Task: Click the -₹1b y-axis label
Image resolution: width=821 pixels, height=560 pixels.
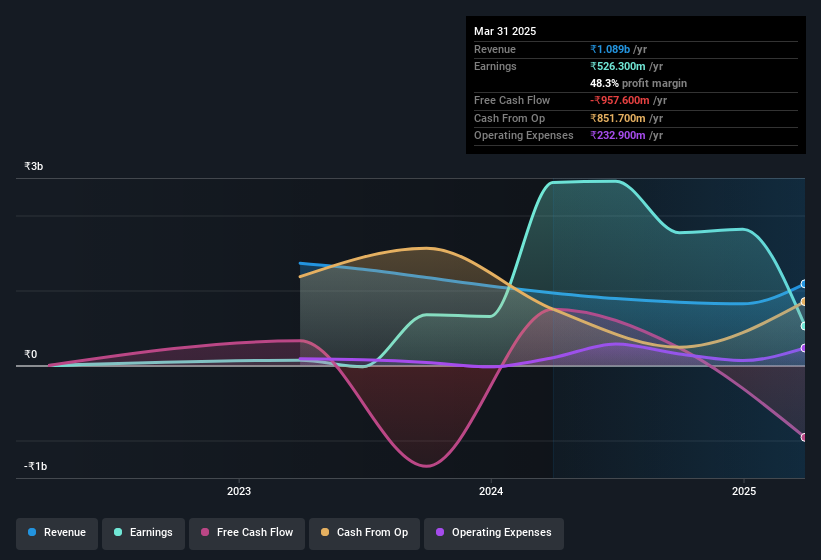Action: [x=36, y=466]
